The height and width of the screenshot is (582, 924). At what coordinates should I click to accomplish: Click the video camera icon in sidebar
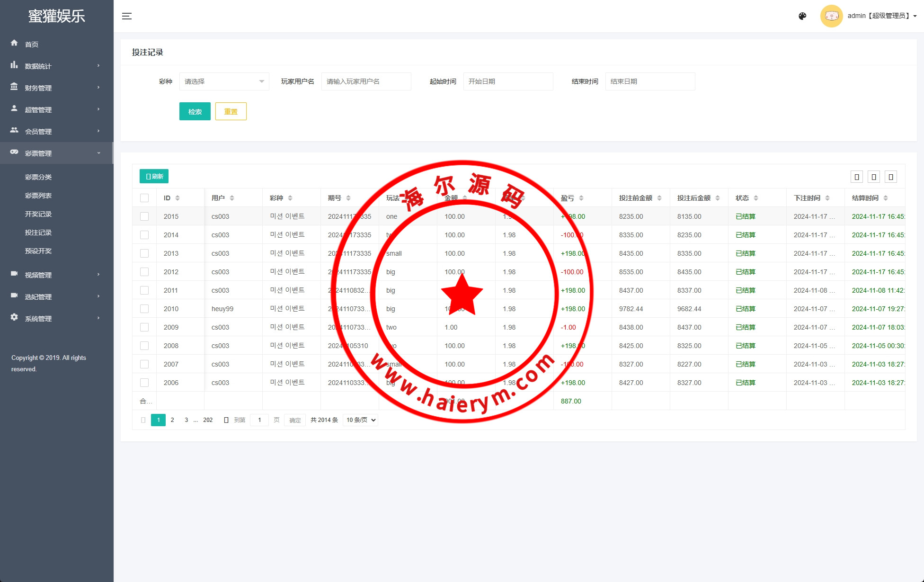tap(14, 274)
